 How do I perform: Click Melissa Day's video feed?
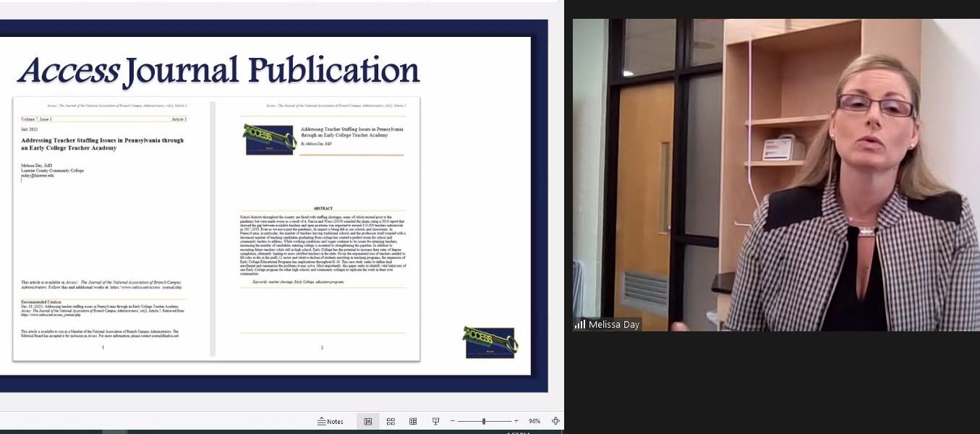776,175
